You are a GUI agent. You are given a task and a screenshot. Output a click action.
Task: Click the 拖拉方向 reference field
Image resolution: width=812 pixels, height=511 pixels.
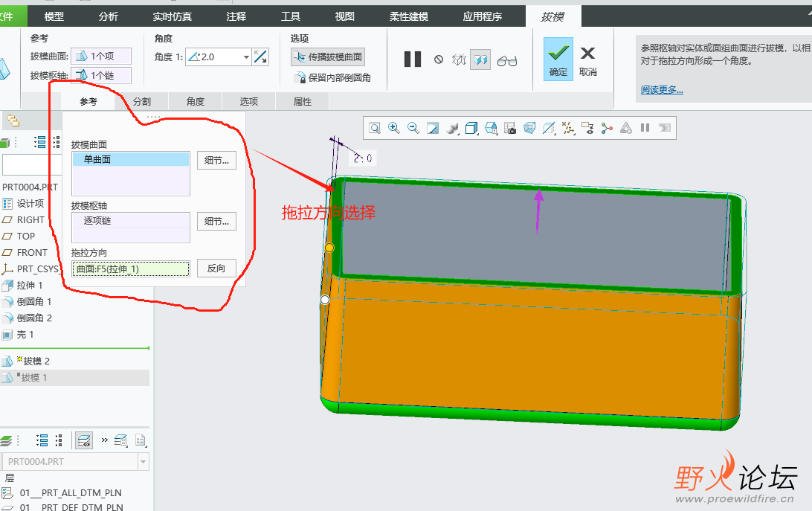click(x=131, y=269)
